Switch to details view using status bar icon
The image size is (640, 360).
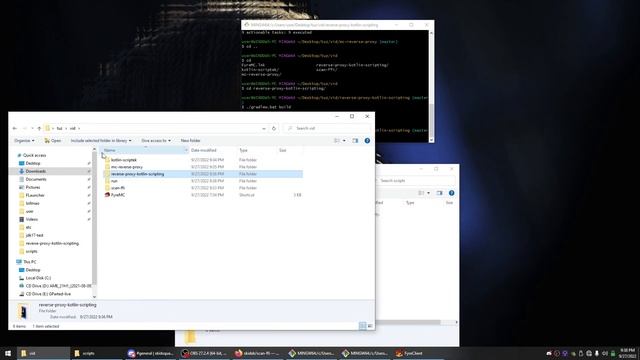pos(362,326)
